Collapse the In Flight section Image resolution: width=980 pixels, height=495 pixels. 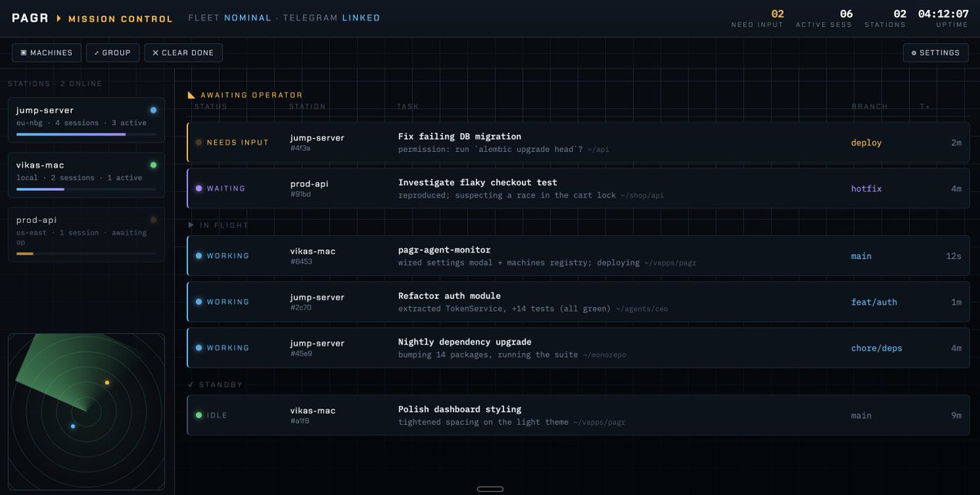click(x=218, y=225)
